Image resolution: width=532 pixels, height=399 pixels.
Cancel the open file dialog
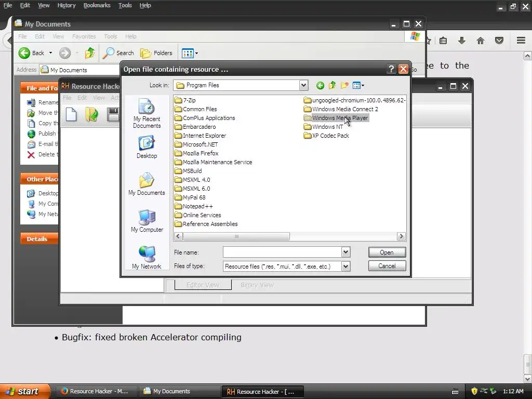(387, 266)
